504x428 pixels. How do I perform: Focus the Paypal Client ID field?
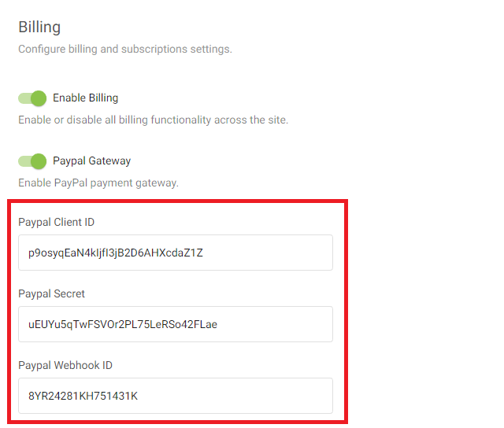click(176, 253)
